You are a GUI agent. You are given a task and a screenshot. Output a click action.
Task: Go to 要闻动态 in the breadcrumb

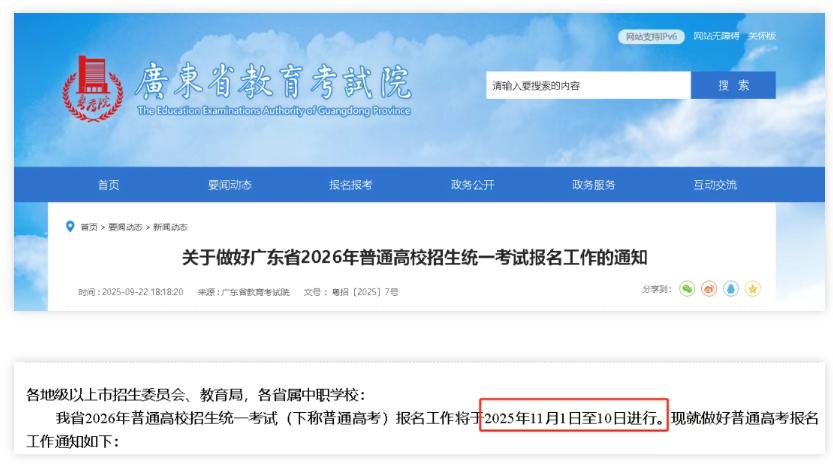125,227
